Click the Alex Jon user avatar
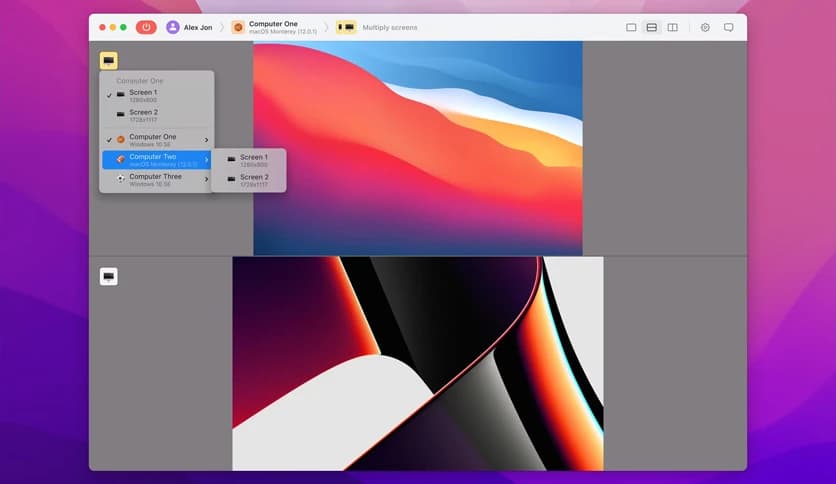 pyautogui.click(x=173, y=27)
